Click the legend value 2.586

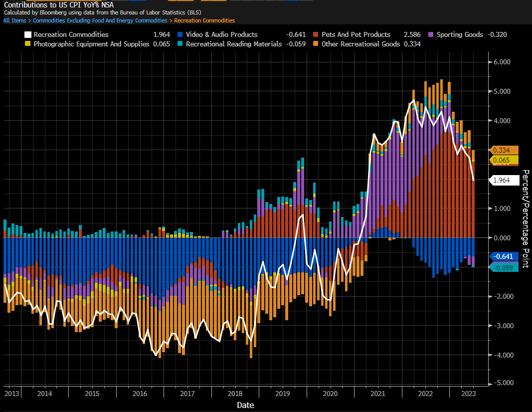tap(412, 34)
